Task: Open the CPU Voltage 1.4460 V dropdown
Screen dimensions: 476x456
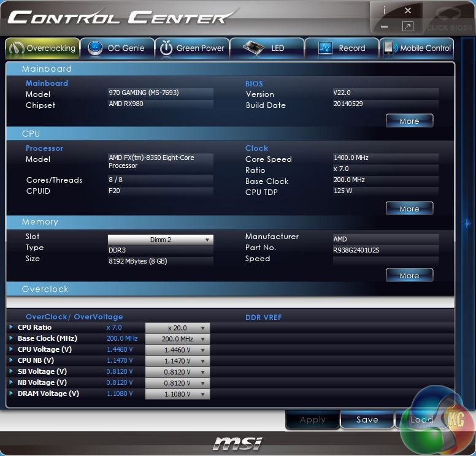Action: tap(178, 350)
